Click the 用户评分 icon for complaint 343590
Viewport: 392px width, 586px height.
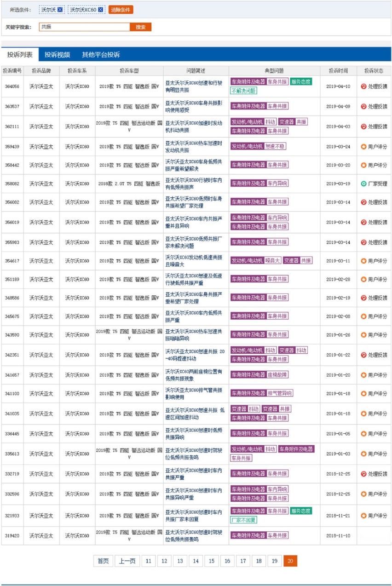(x=363, y=335)
